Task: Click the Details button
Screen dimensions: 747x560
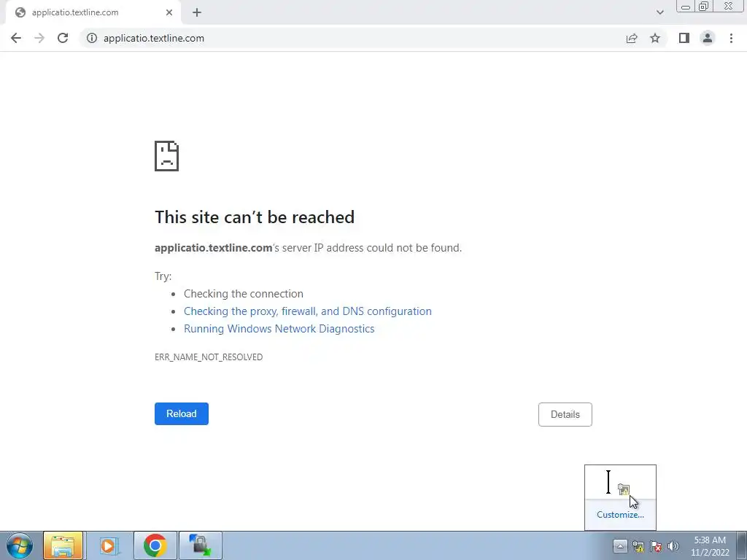Action: (565, 414)
